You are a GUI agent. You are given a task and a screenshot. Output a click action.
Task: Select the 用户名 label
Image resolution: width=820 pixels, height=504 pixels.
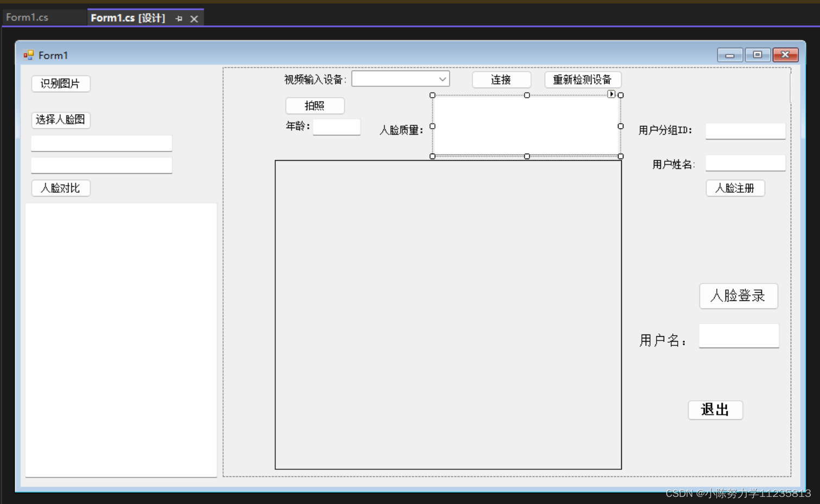click(x=663, y=341)
